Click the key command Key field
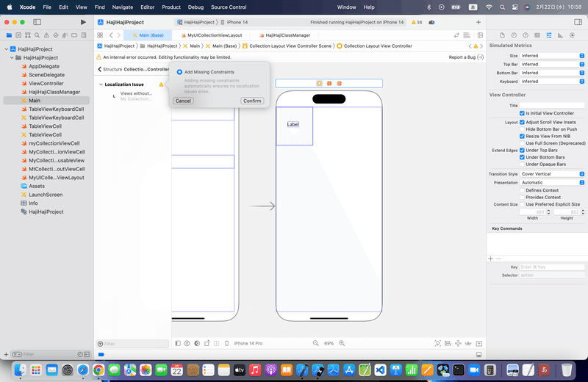Image resolution: width=588 pixels, height=382 pixels. pos(552,267)
